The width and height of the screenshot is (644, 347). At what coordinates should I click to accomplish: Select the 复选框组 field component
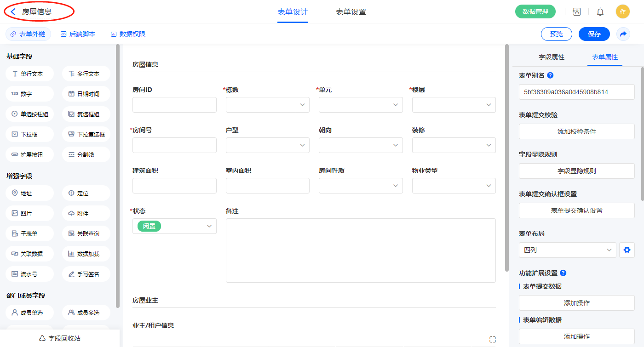[x=86, y=114]
